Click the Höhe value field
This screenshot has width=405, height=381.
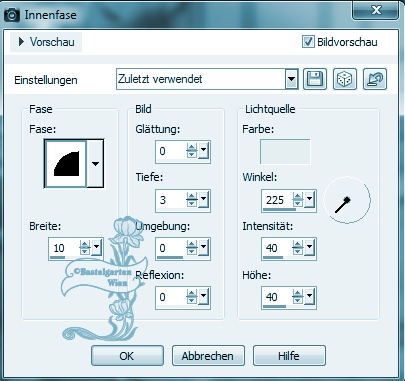(x=277, y=297)
